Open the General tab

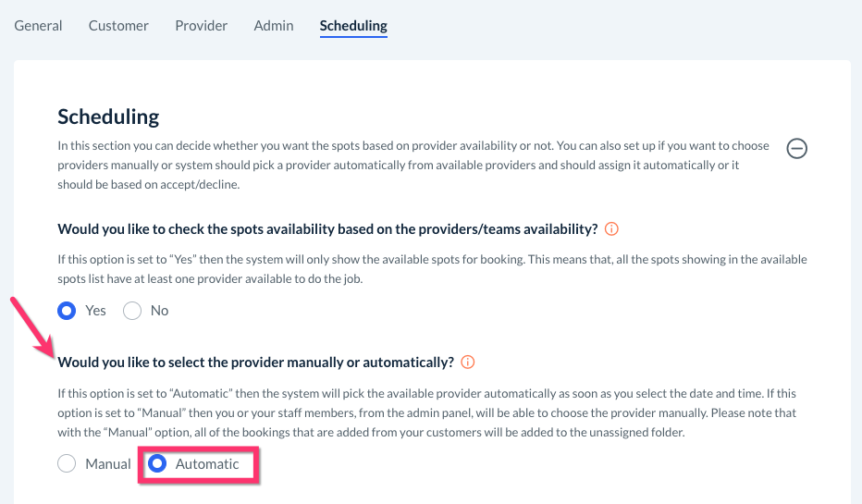click(38, 26)
